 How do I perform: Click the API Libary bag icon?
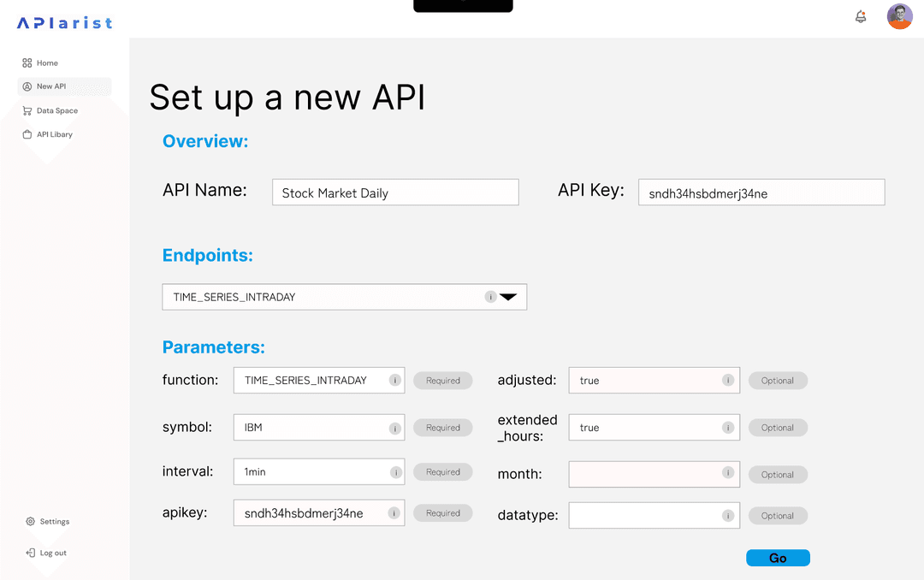(x=27, y=134)
